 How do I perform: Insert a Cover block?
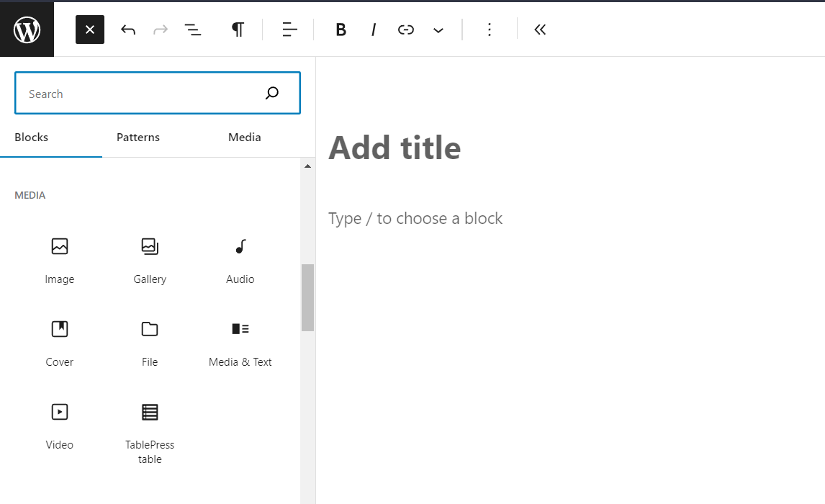tap(60, 343)
